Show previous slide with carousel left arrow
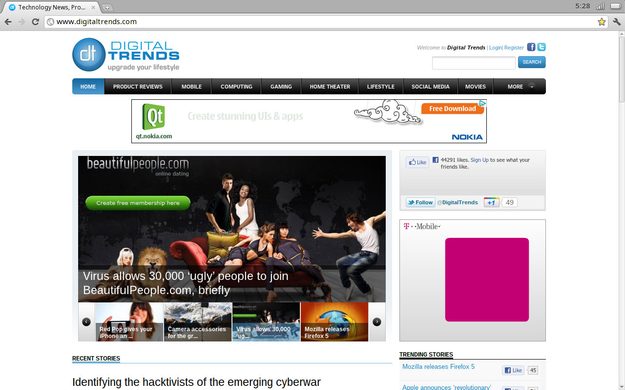The image size is (625, 390). click(x=86, y=322)
